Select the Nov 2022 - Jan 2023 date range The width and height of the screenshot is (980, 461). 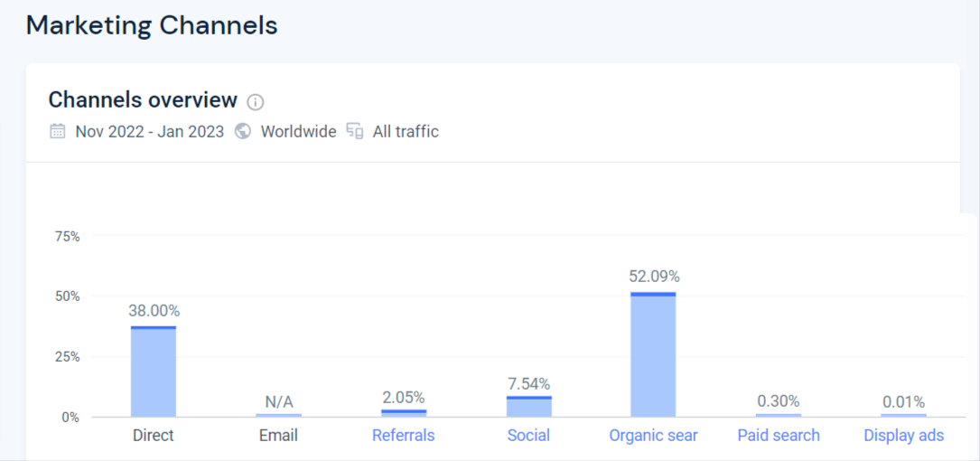(x=149, y=132)
